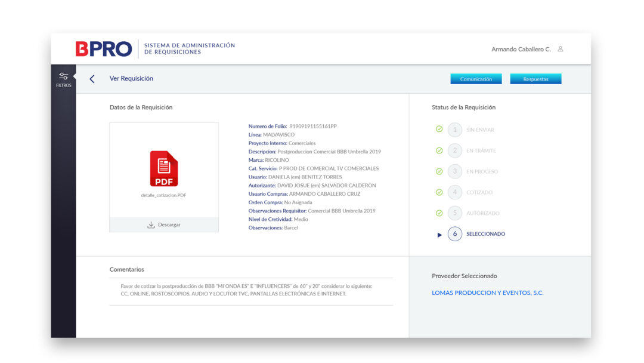644x363 pixels.
Task: Open the Lomas Produccion y Eventos link
Action: click(x=487, y=293)
